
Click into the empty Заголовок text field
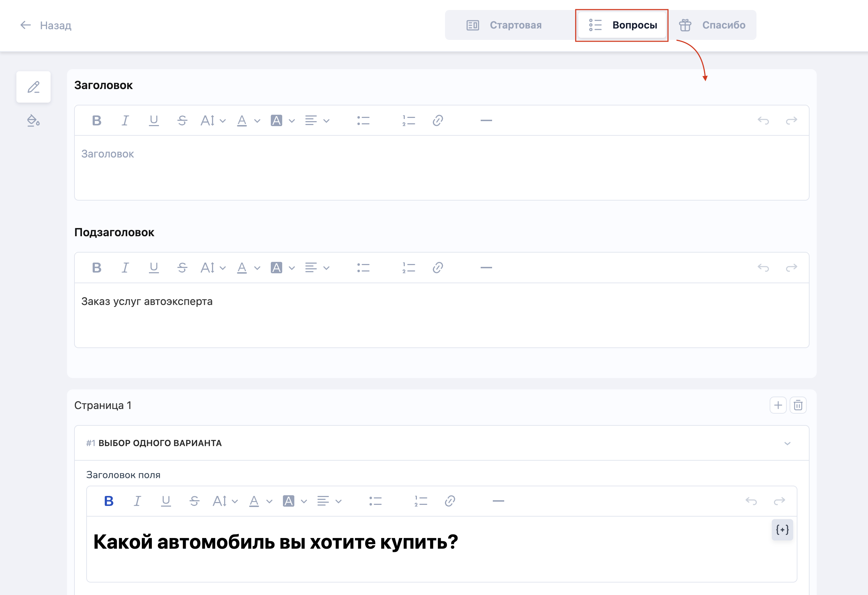[441, 168]
